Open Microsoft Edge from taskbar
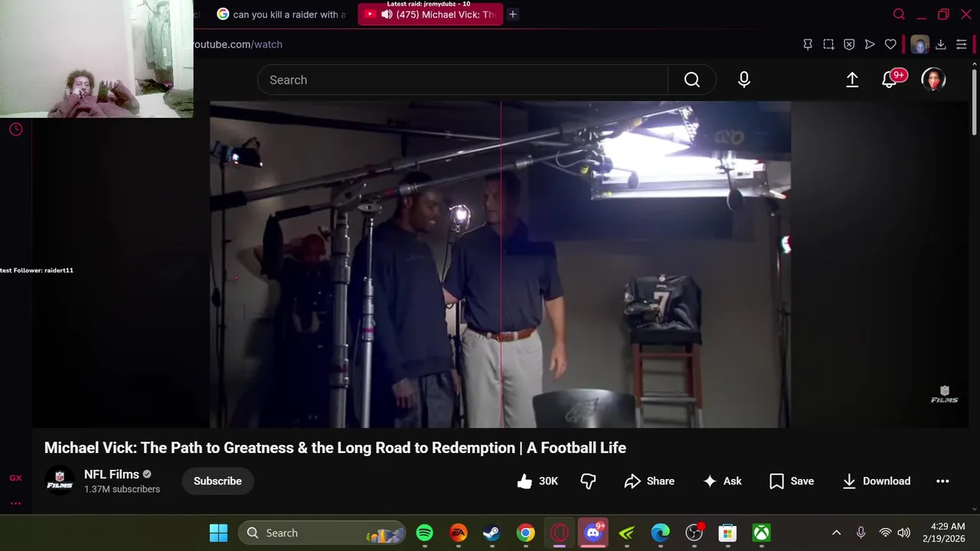The image size is (980, 551). click(661, 533)
